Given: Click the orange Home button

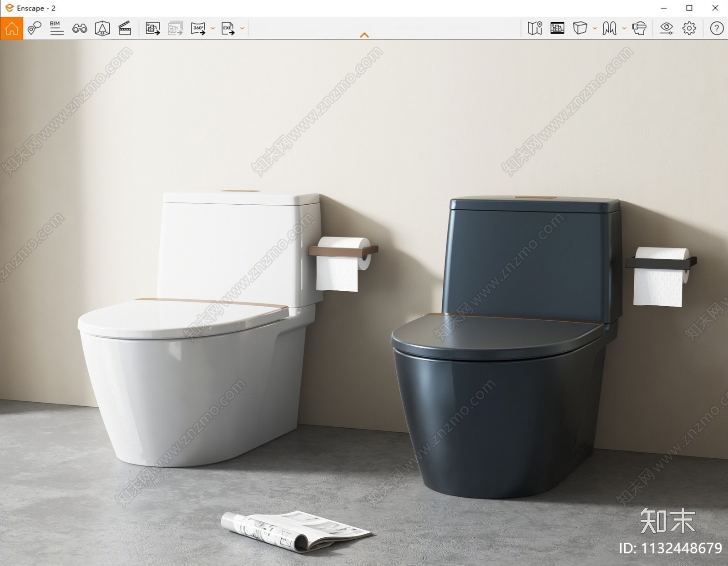Looking at the screenshot, I should (x=11, y=28).
